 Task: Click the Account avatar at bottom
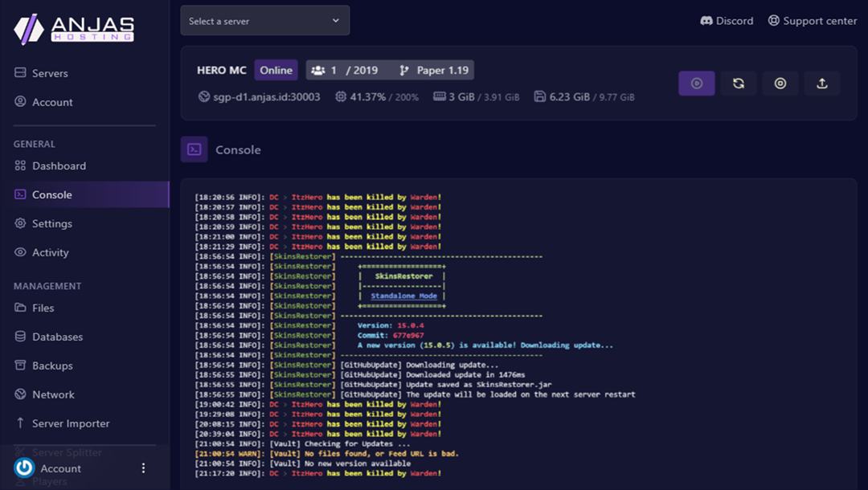click(24, 468)
